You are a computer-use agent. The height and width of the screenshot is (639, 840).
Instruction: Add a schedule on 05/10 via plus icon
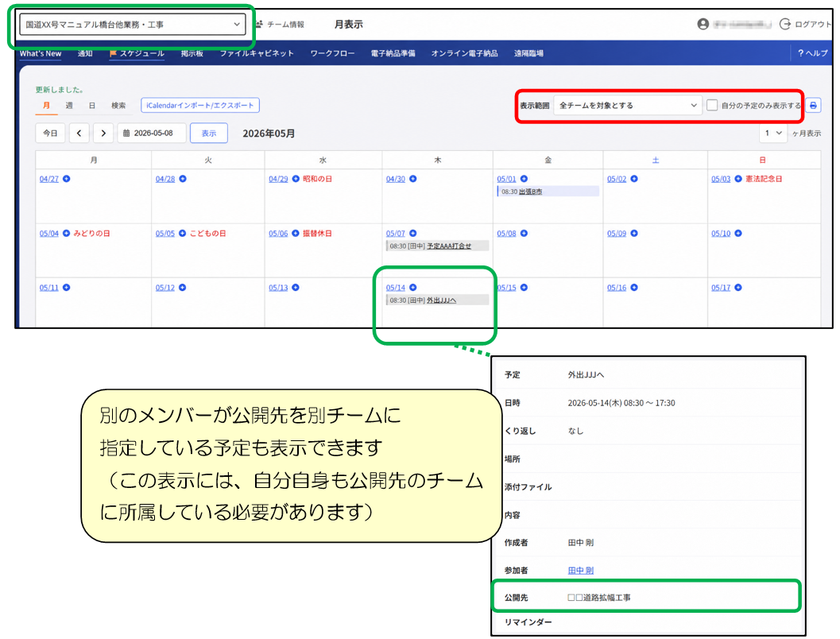(738, 234)
